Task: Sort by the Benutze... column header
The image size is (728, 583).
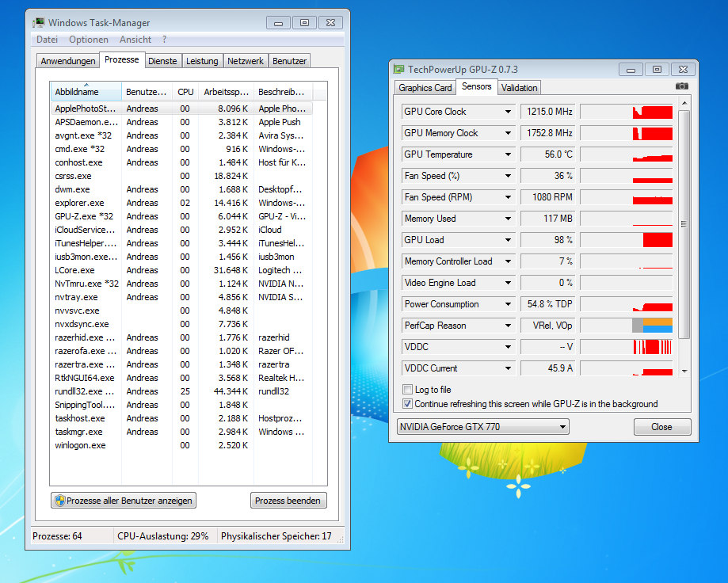Action: (x=147, y=91)
